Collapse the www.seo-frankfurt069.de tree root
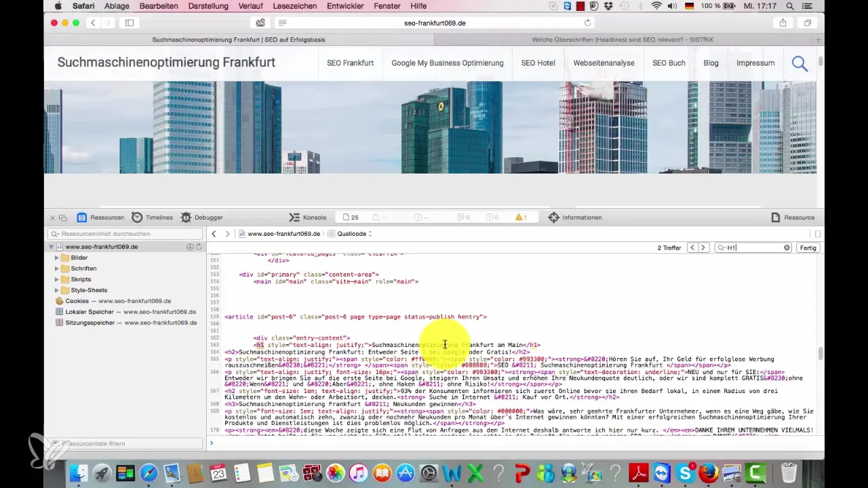Image resolution: width=868 pixels, height=488 pixels. 52,247
